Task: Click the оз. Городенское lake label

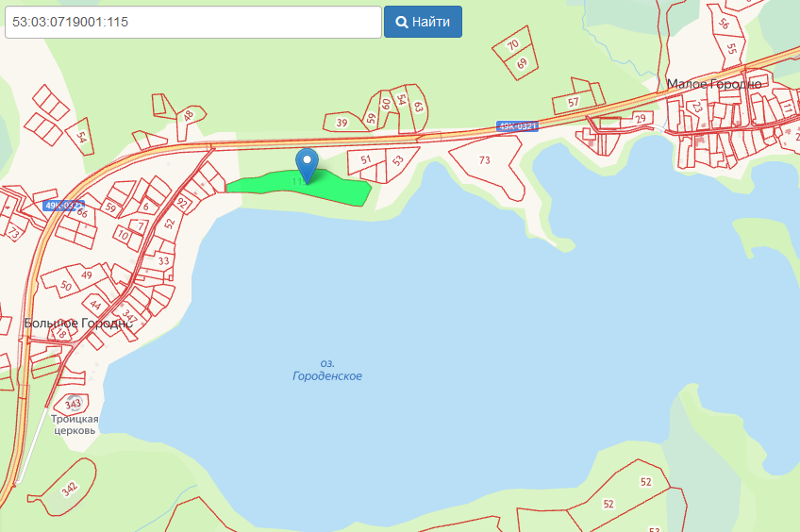Action: point(327,370)
